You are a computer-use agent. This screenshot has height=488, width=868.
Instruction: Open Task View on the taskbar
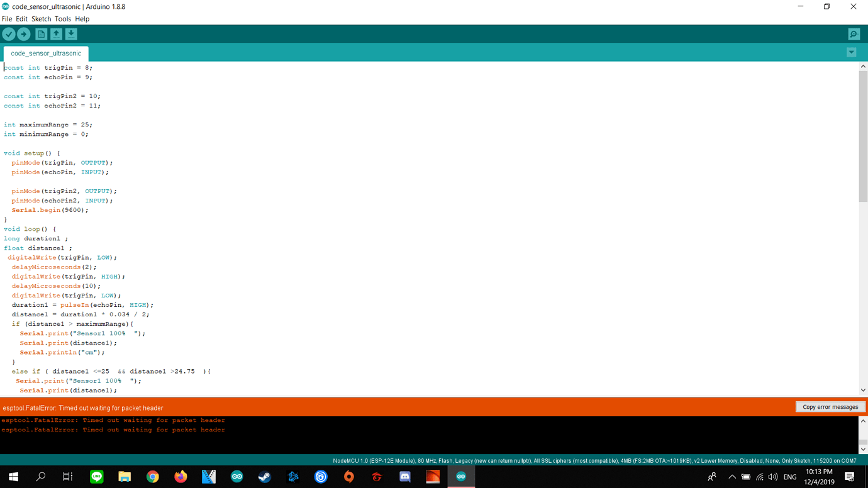67,477
